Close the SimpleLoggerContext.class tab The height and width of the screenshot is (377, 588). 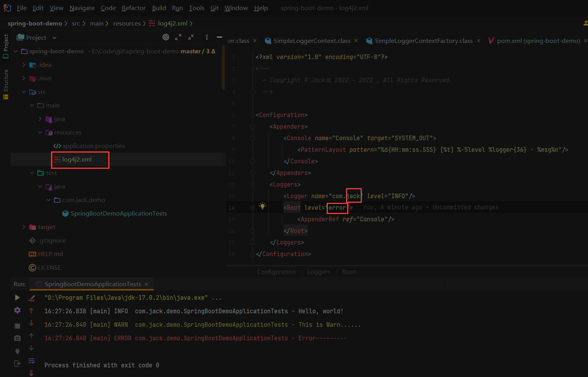click(x=356, y=41)
